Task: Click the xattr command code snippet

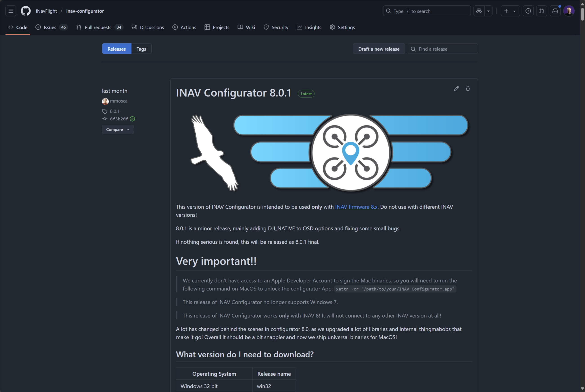Action: click(395, 289)
